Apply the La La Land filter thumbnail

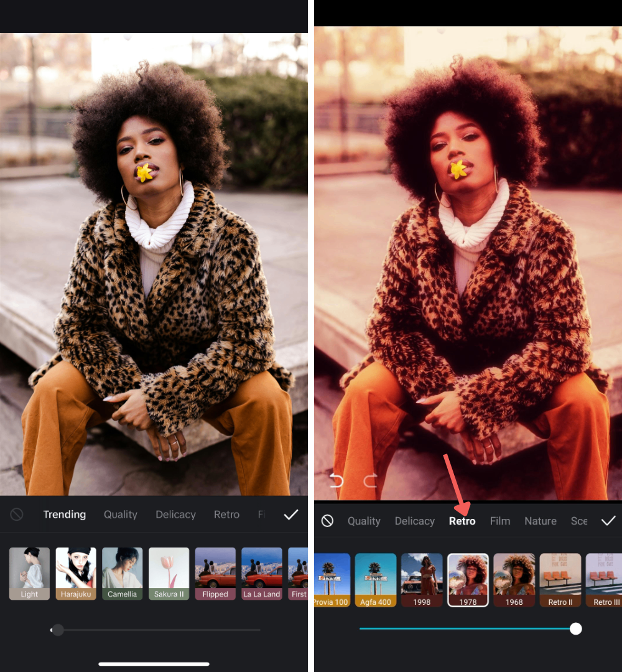pyautogui.click(x=262, y=574)
